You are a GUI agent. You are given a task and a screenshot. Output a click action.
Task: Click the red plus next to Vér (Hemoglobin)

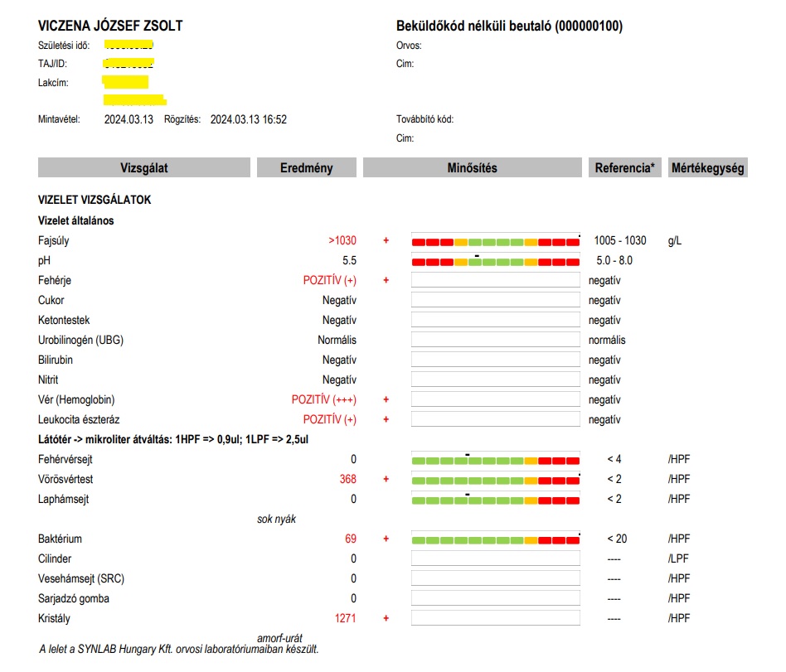(386, 400)
